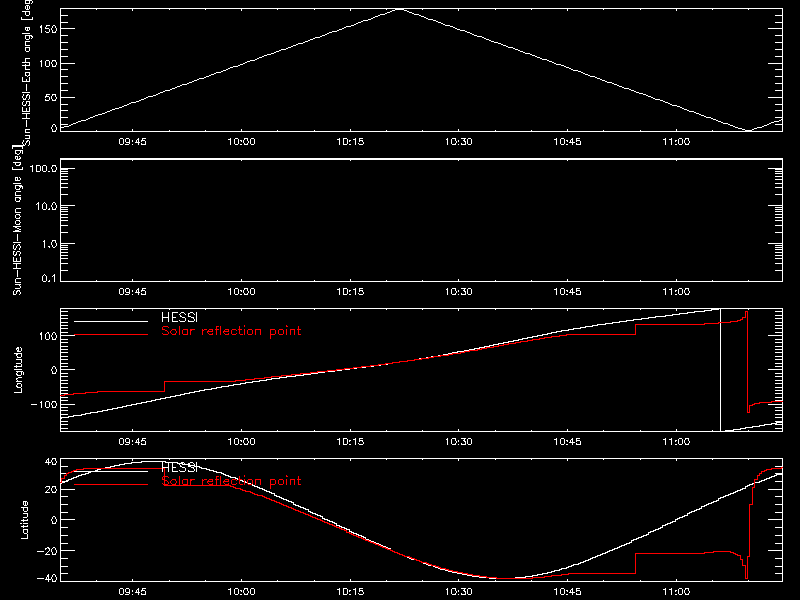Screen dimensions: 800x600
Task: Click 10:45 label under Earth angle plot
Action: point(567,141)
